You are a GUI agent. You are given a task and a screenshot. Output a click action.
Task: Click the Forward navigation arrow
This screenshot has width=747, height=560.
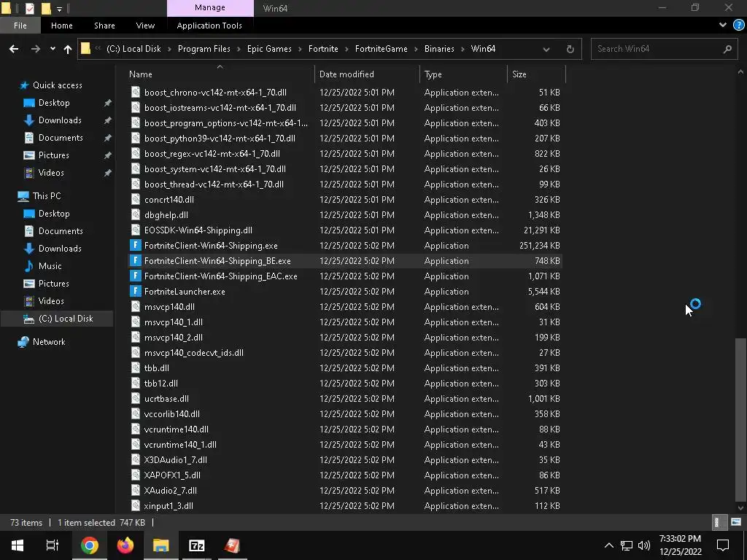(x=36, y=49)
